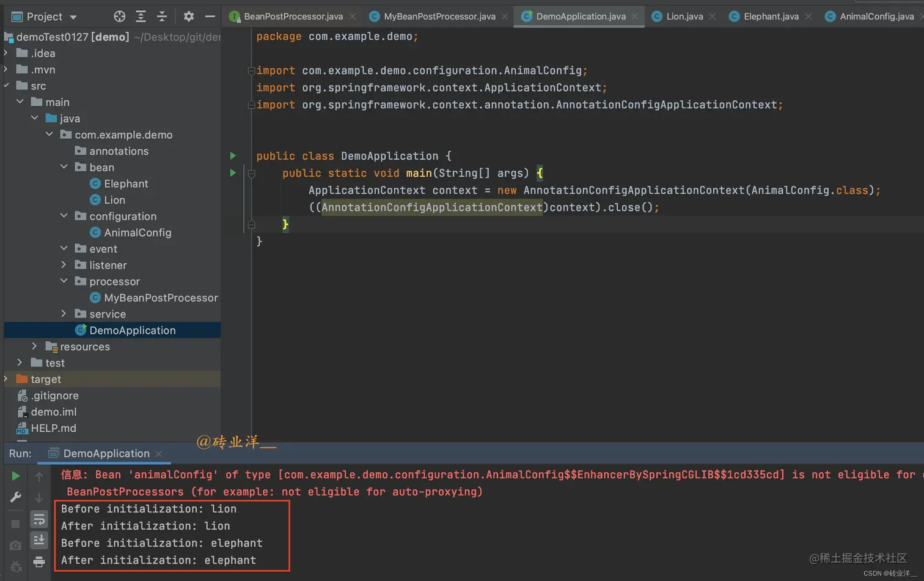Click 'Before initialization: lion' console line
The image size is (924, 581).
(x=148, y=509)
